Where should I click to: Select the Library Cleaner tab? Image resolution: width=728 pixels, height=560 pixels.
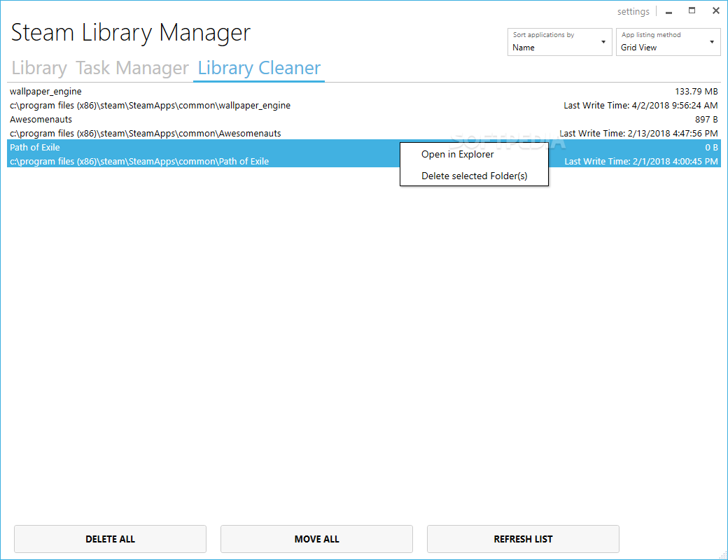point(259,69)
